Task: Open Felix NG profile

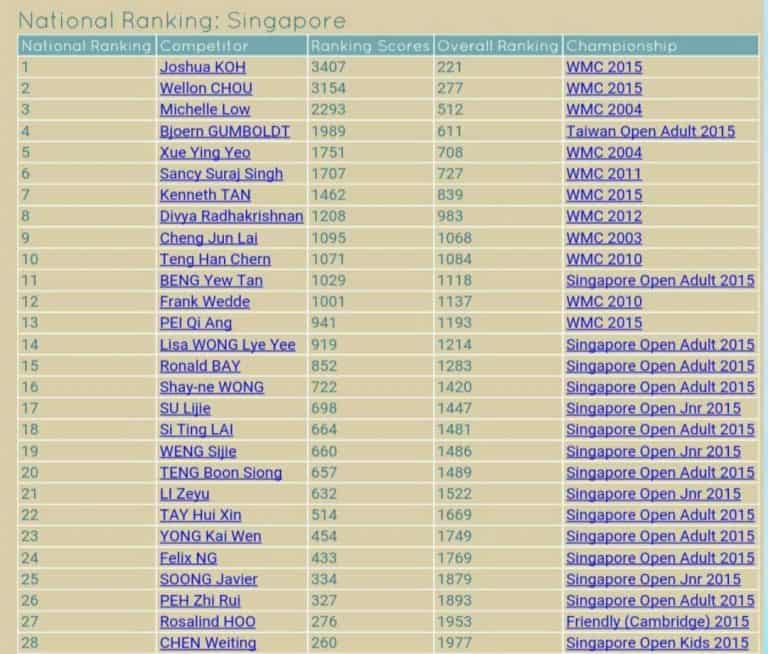Action: (188, 558)
